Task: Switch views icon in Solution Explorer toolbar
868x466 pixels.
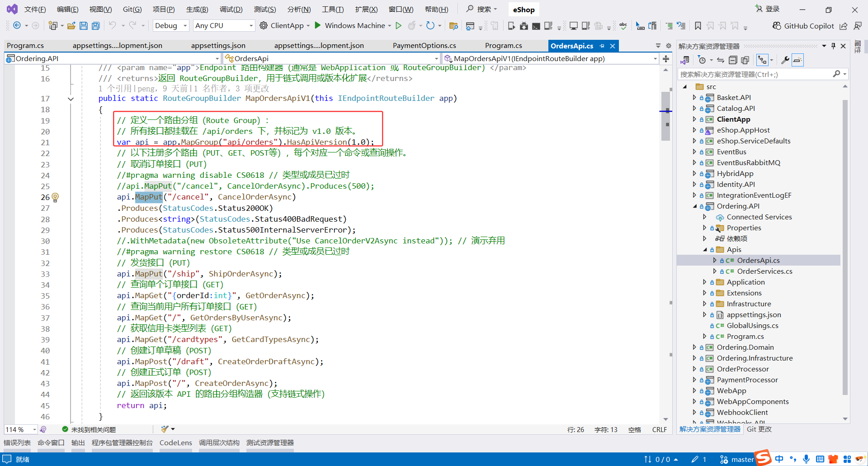Action: pyautogui.click(x=685, y=60)
